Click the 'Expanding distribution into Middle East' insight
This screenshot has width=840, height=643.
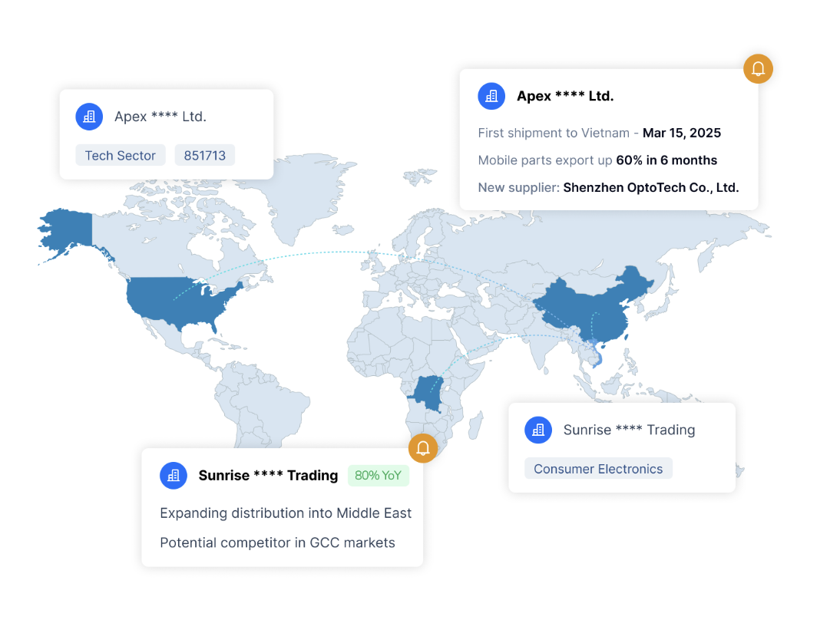tap(286, 513)
